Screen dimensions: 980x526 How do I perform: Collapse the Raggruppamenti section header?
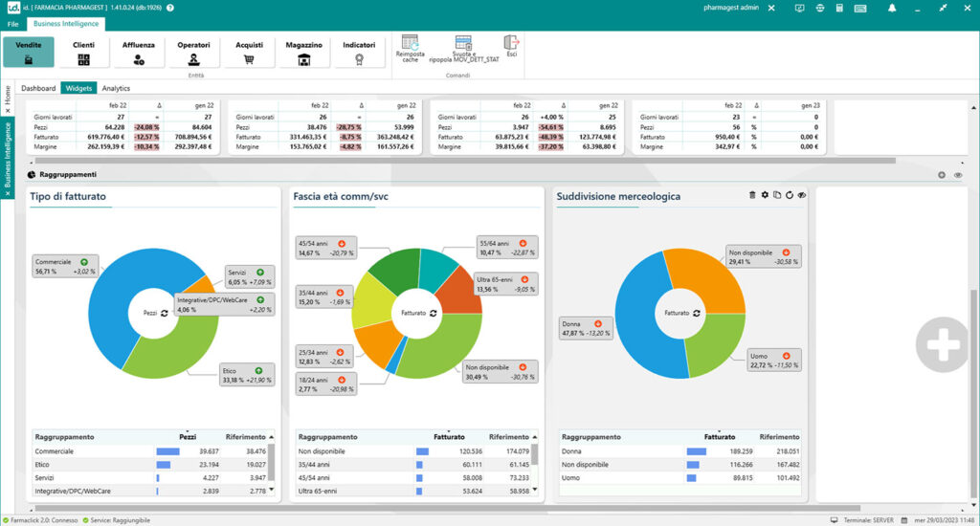pyautogui.click(x=942, y=175)
